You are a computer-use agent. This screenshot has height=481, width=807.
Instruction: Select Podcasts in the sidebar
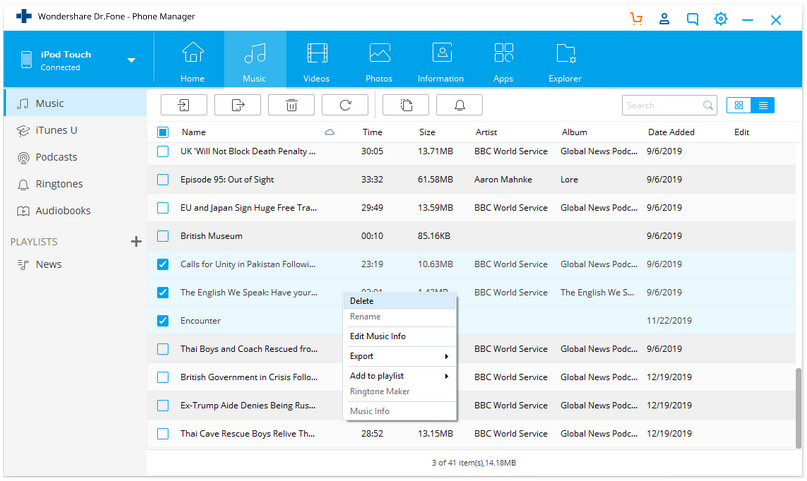coord(75,157)
